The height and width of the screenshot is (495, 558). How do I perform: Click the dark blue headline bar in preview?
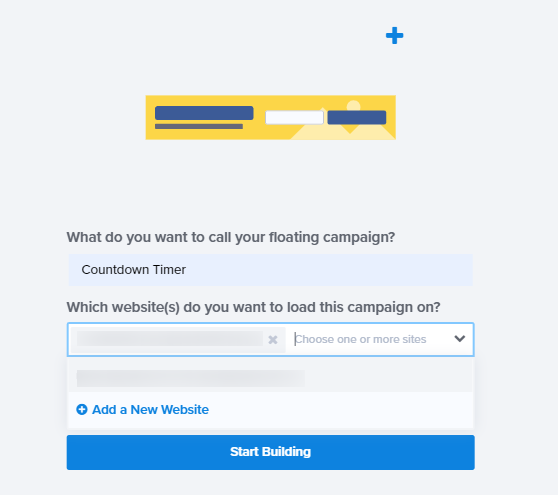point(204,113)
